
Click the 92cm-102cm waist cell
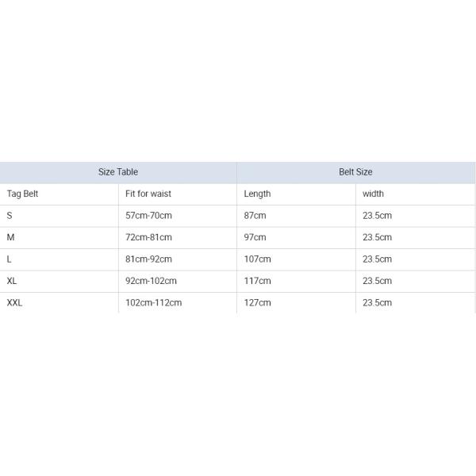coord(151,281)
